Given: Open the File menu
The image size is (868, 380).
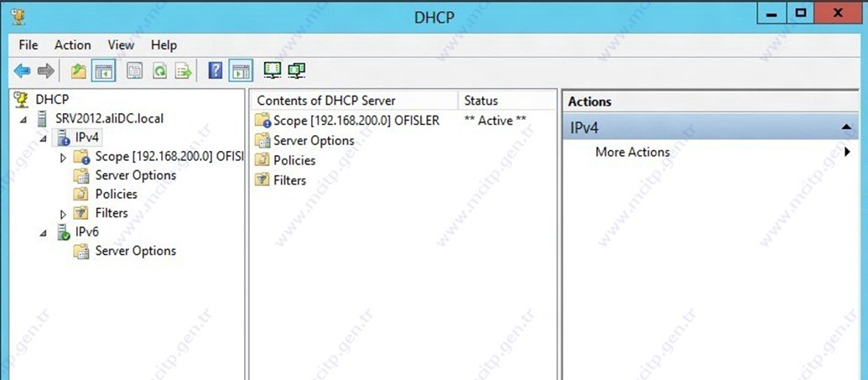Looking at the screenshot, I should [29, 44].
